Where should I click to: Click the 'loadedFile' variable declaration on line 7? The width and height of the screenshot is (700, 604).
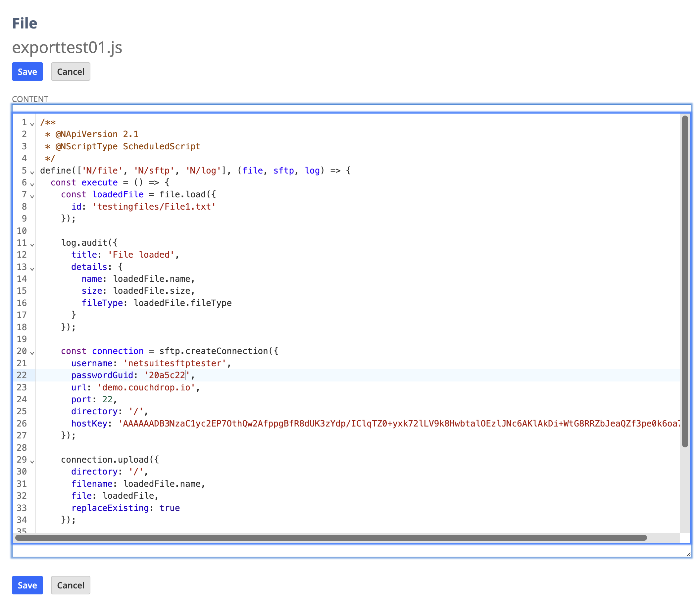click(118, 194)
